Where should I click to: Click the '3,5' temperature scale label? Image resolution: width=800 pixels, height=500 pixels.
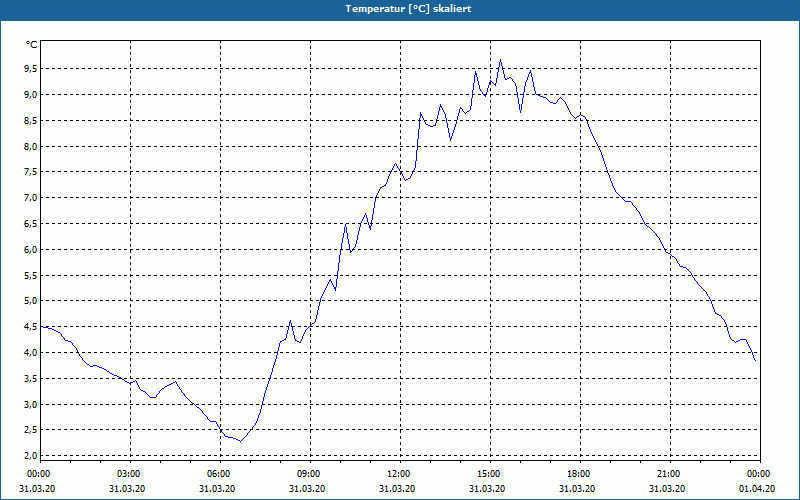point(32,379)
